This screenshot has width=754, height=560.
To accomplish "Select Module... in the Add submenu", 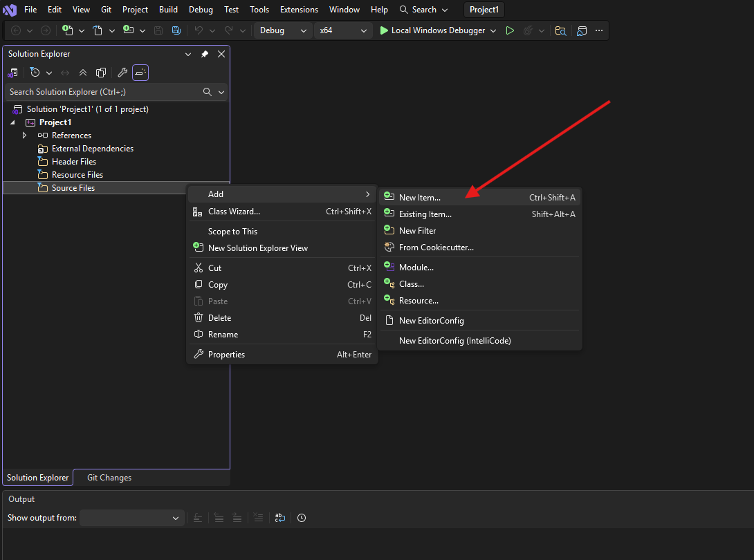I will click(x=480, y=268).
